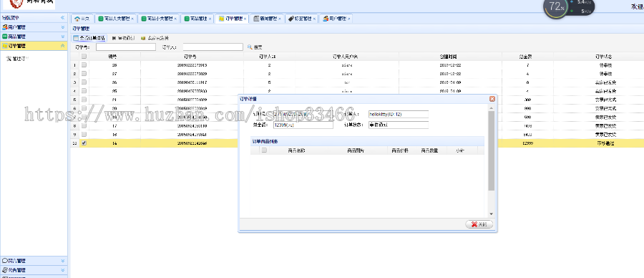Click the 商品管理 sidebar green icon

point(4,37)
